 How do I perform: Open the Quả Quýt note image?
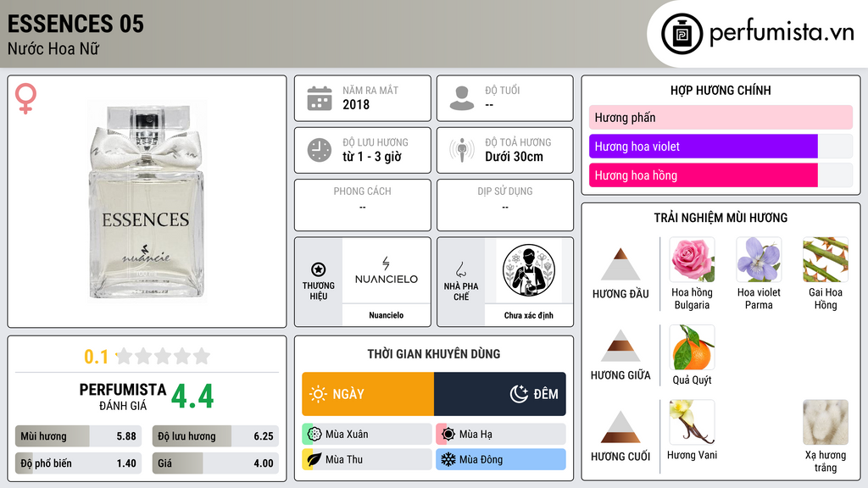click(x=692, y=347)
